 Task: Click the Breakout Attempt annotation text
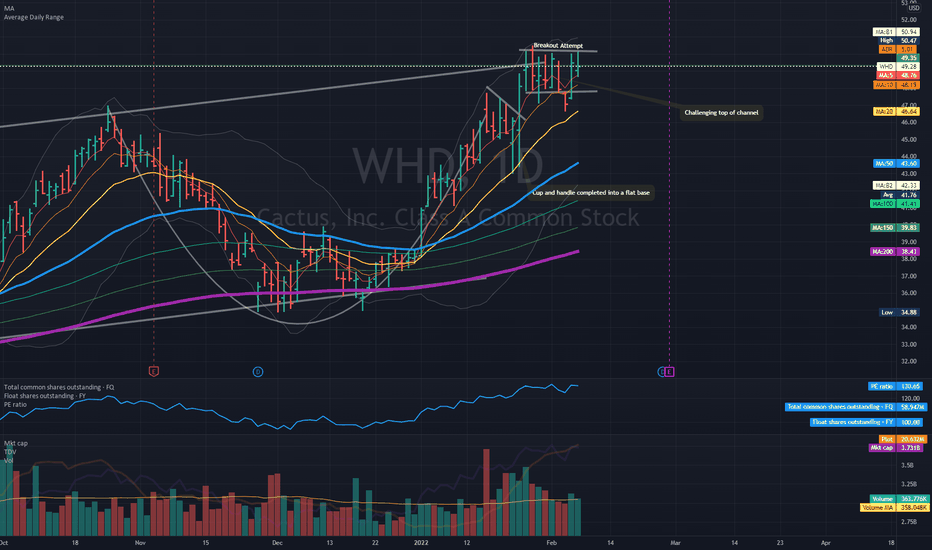click(x=558, y=45)
